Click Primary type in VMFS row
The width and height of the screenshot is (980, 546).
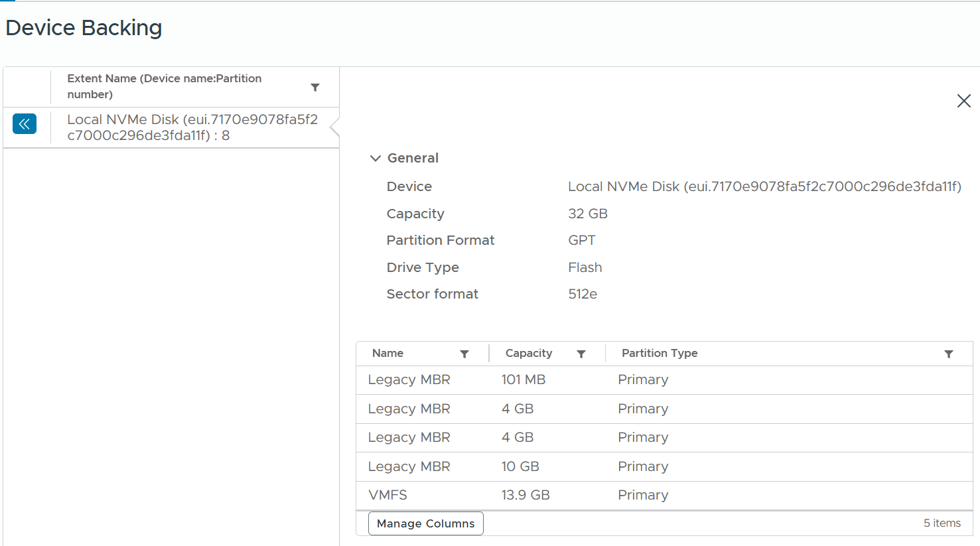point(643,496)
